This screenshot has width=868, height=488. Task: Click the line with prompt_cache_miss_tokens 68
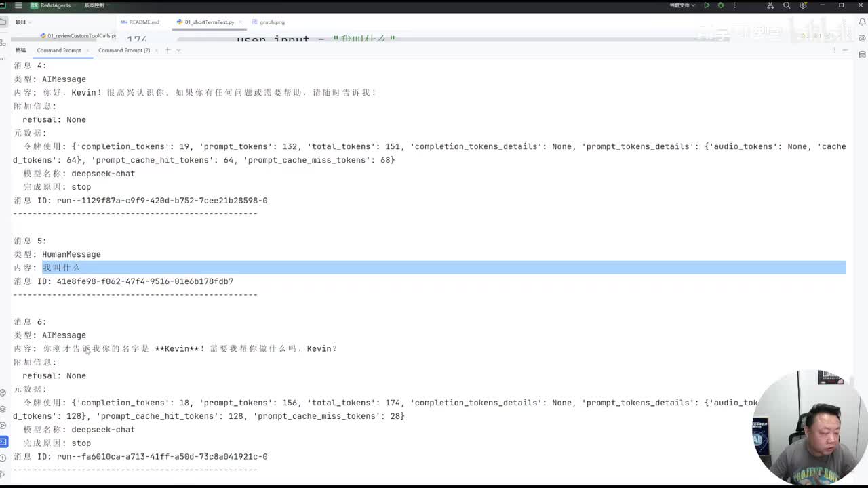pos(203,160)
